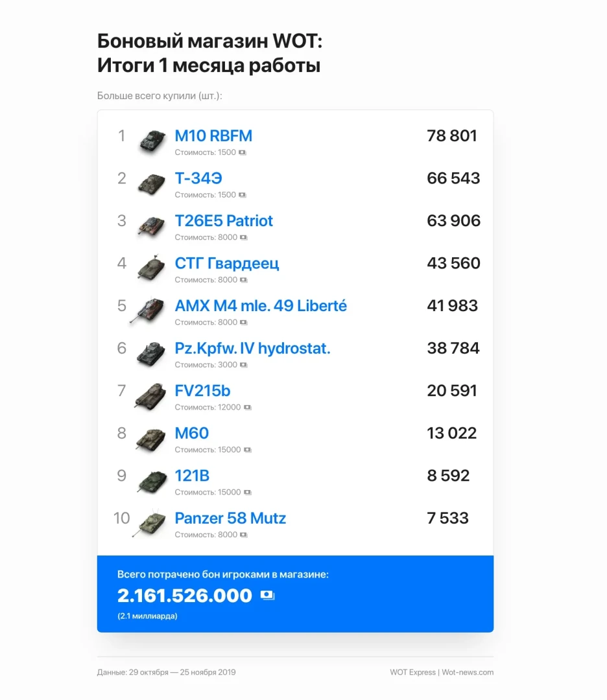Image resolution: width=607 pixels, height=700 pixels.
Task: Open the M10 RBFM name link
Action: (213, 136)
